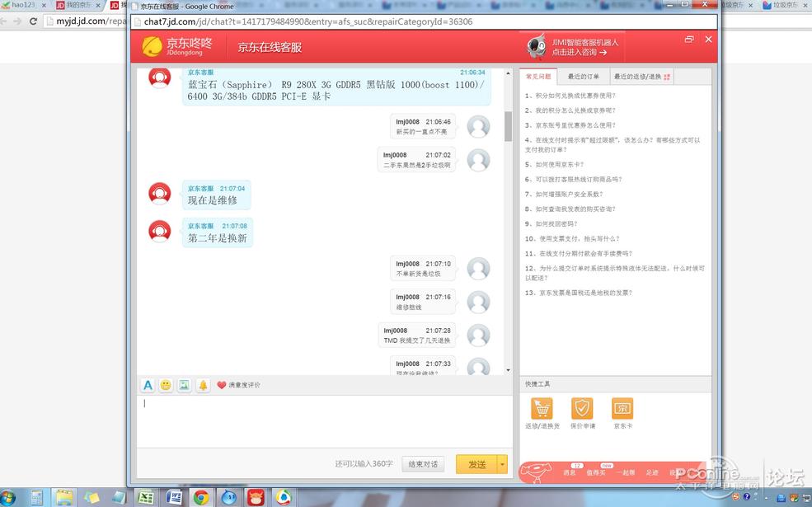Click the user message sent at 21:07:16
The height and width of the screenshot is (507, 812).
click(423, 302)
